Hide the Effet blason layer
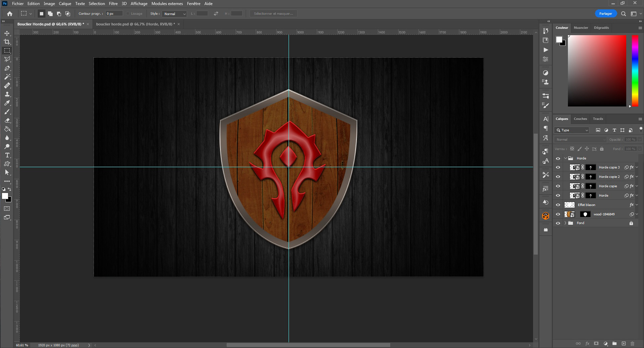Viewport: 644px width, 348px height. pos(558,205)
